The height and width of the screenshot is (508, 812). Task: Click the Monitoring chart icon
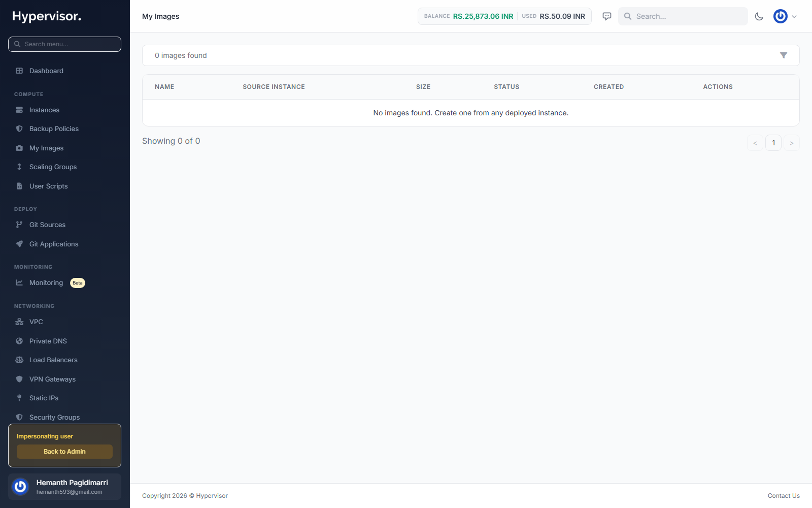pos(19,282)
